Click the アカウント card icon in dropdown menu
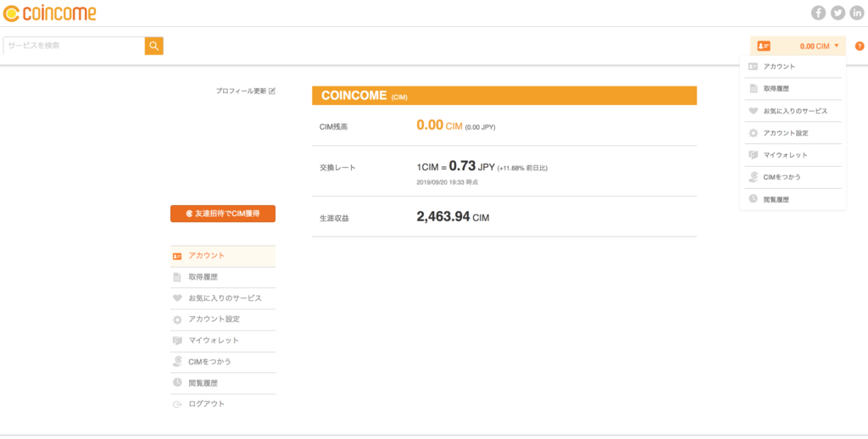 (753, 66)
